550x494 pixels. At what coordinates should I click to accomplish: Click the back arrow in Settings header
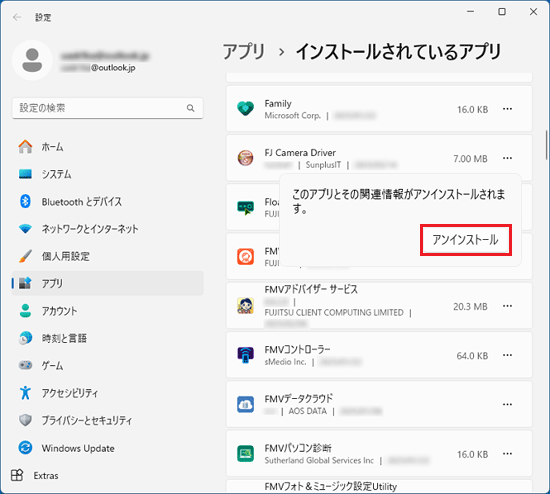click(x=17, y=17)
